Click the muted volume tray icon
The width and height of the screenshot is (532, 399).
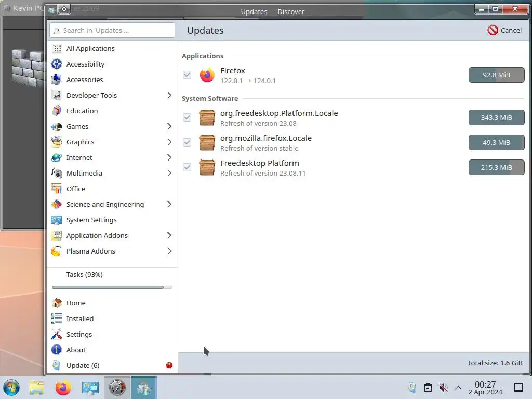[x=443, y=388]
